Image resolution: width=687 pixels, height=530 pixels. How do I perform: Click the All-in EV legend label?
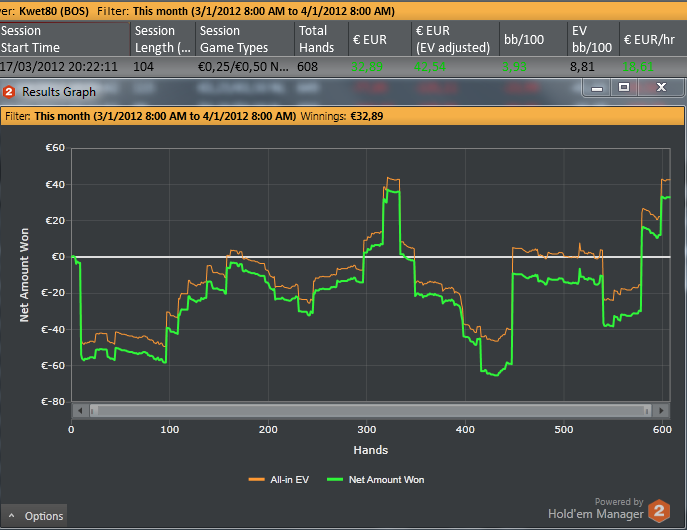[x=290, y=480]
